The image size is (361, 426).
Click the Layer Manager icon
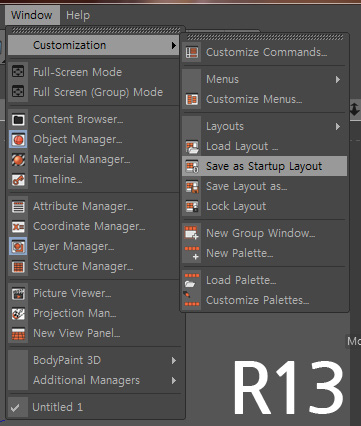pyautogui.click(x=18, y=247)
